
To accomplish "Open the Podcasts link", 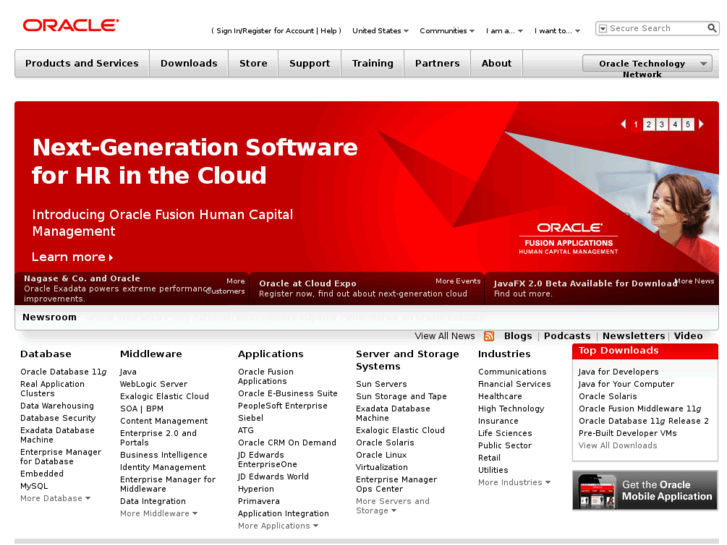I will pos(567,336).
